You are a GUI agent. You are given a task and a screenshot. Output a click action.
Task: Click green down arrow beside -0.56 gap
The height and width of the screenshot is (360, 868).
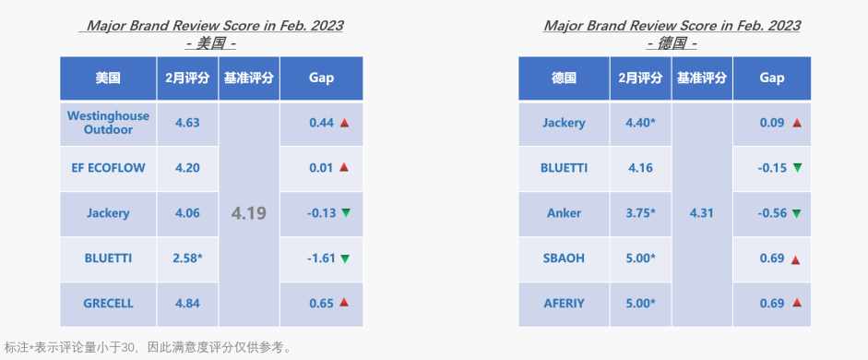click(797, 213)
